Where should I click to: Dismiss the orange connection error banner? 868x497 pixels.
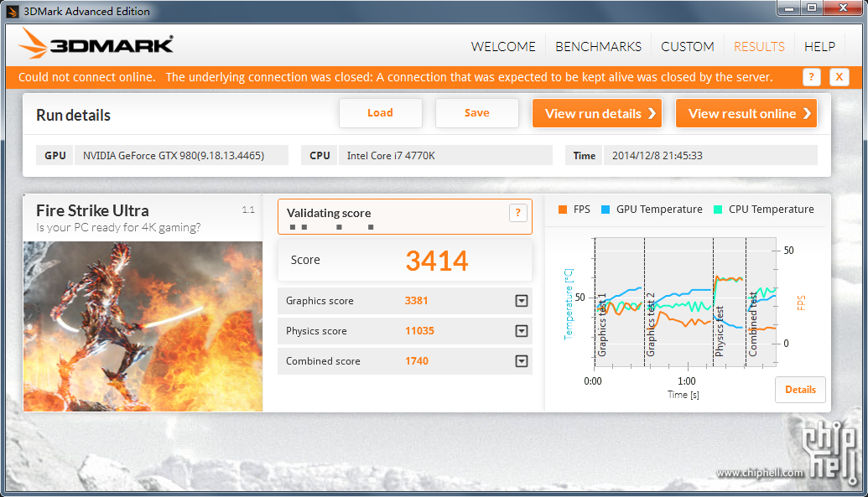click(839, 77)
